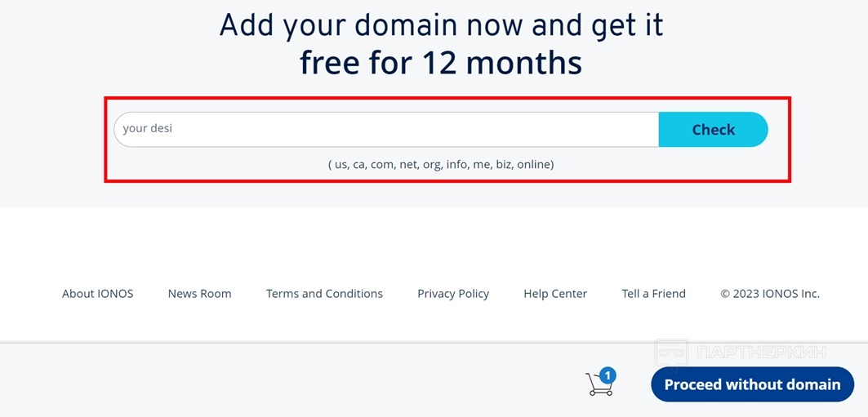View the Privacy Policy

(453, 294)
